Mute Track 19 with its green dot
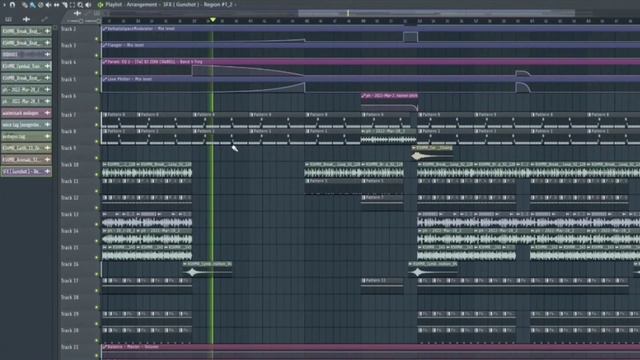Image resolution: width=640 pixels, height=360 pixels. point(97,324)
